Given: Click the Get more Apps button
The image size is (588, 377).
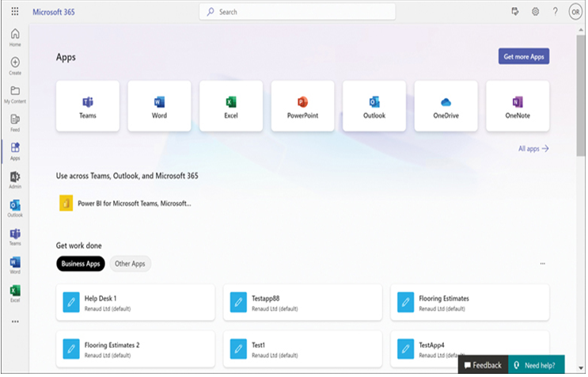Looking at the screenshot, I should pos(524,57).
